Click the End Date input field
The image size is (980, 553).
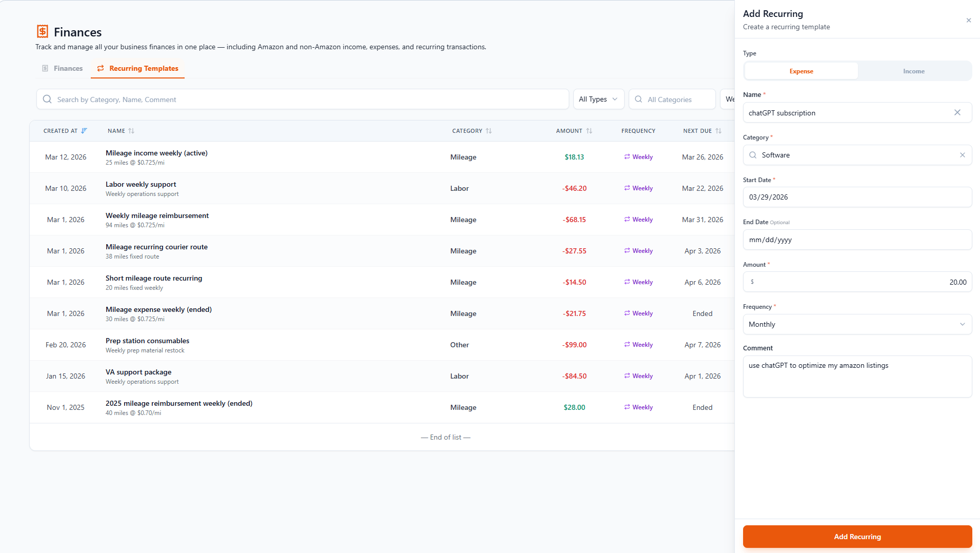tap(857, 240)
